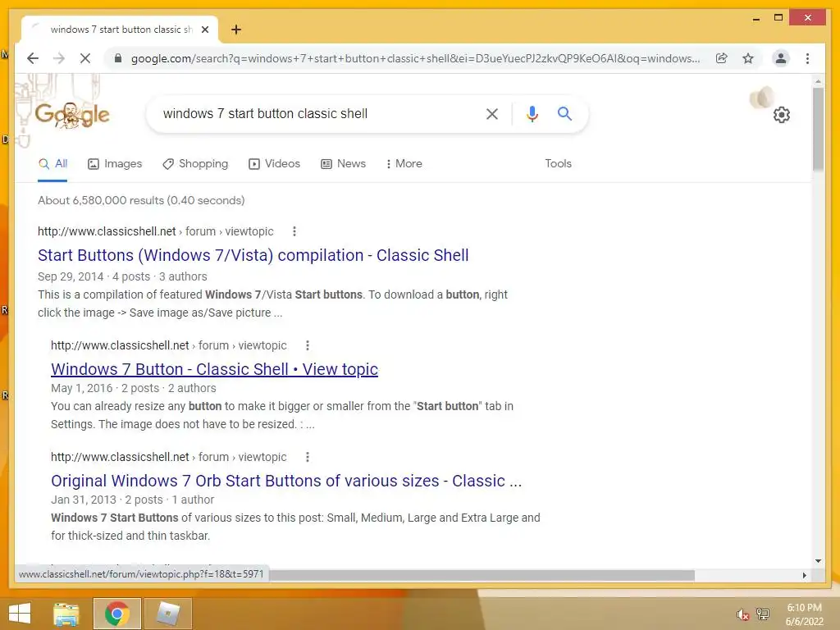
Task: Click the forward navigation arrow
Action: click(59, 58)
